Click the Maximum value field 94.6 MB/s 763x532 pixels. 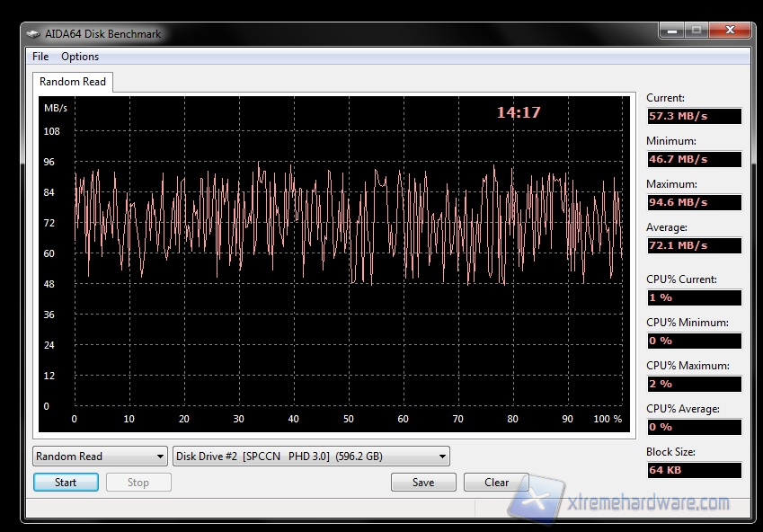point(694,202)
